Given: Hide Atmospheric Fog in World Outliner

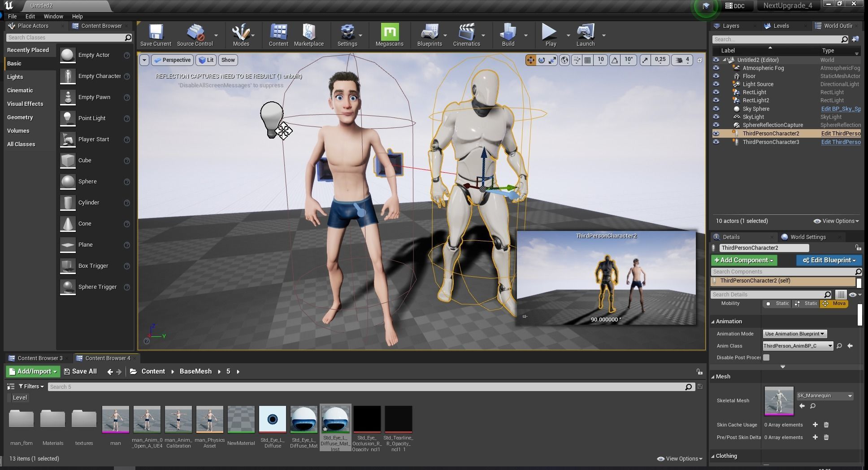Looking at the screenshot, I should (716, 68).
